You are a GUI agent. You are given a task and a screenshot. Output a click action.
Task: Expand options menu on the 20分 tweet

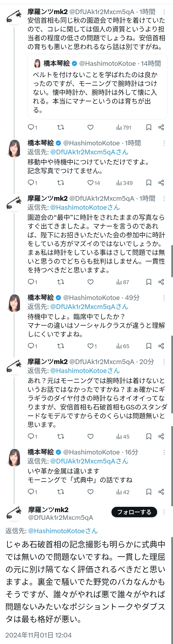(x=164, y=362)
